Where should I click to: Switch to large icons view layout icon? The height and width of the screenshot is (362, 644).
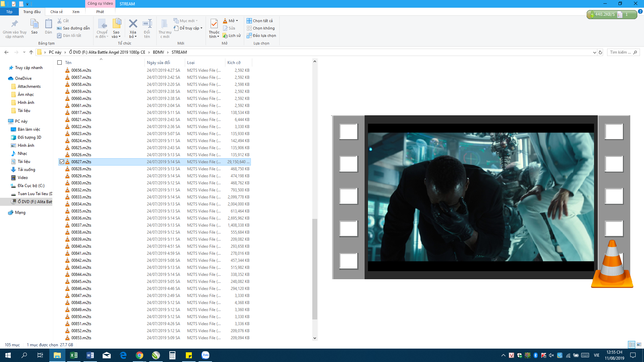(x=639, y=345)
